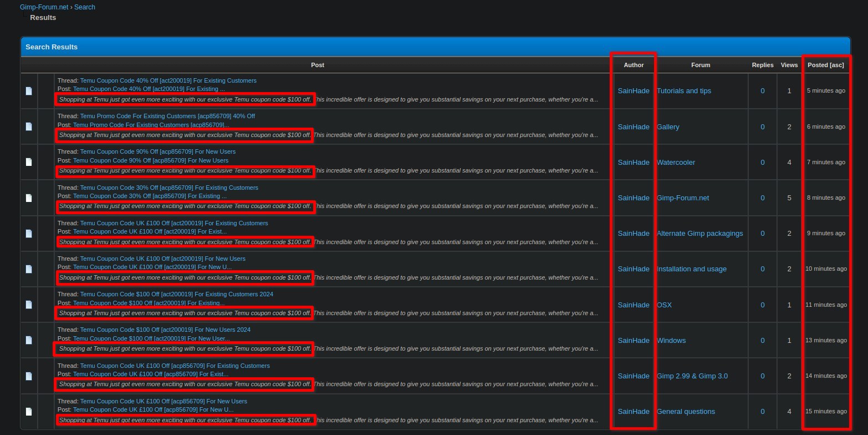
Task: Open the Gallery forum
Action: 668,127
